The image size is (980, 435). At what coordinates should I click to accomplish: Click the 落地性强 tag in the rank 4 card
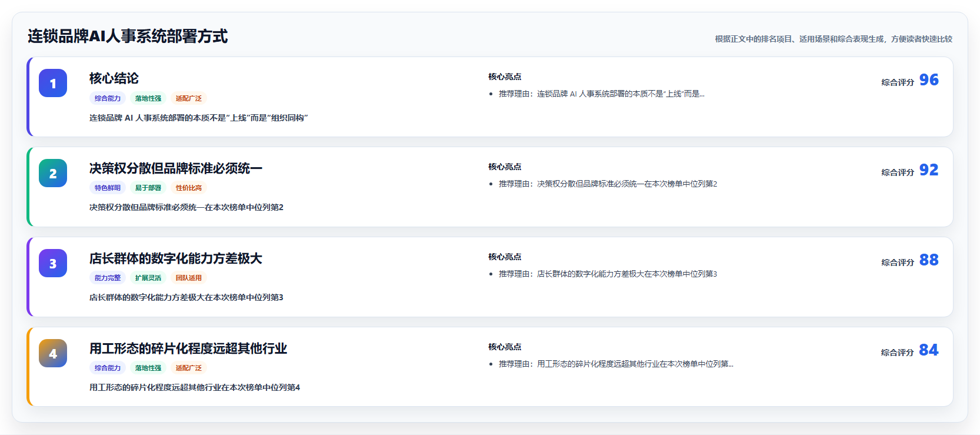(148, 368)
